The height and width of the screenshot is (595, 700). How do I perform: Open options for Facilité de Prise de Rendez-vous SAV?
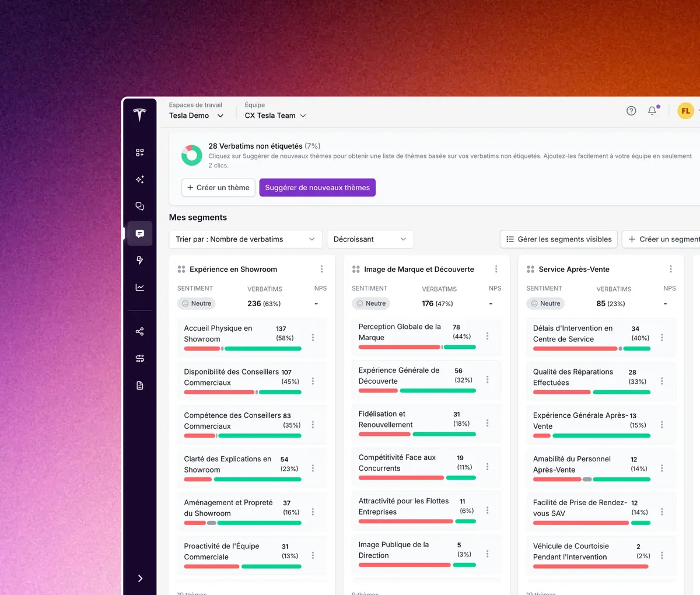tap(661, 512)
